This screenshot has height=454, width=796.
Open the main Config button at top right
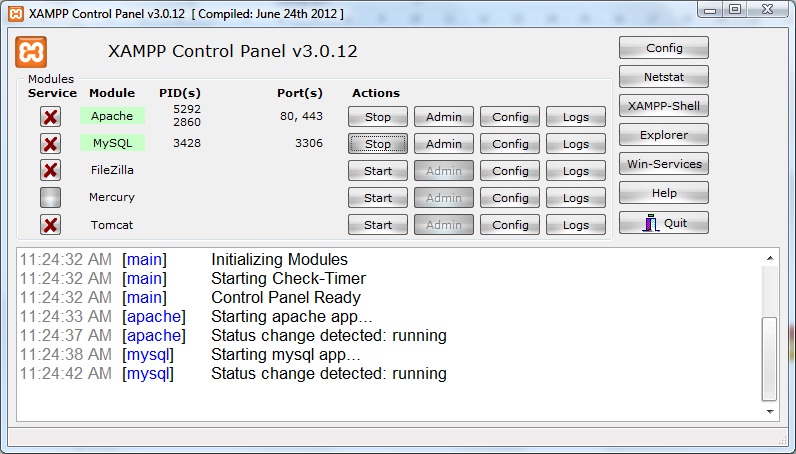(664, 48)
